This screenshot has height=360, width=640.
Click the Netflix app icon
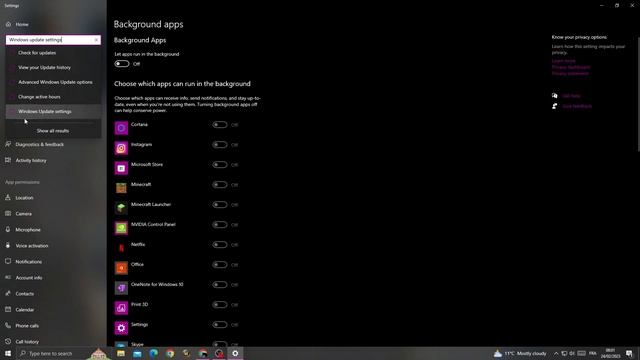[121, 248]
